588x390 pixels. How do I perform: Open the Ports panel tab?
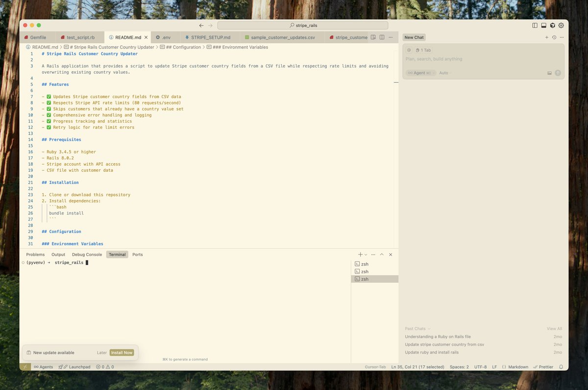(138, 255)
